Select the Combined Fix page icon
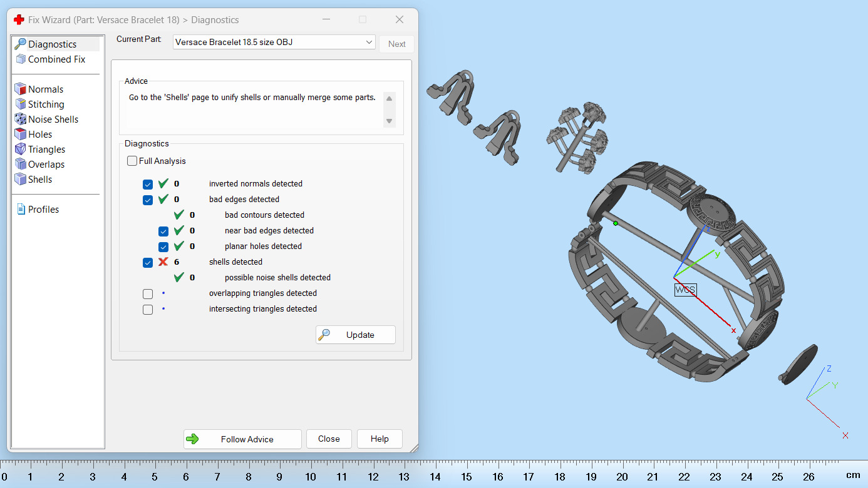 (20, 59)
